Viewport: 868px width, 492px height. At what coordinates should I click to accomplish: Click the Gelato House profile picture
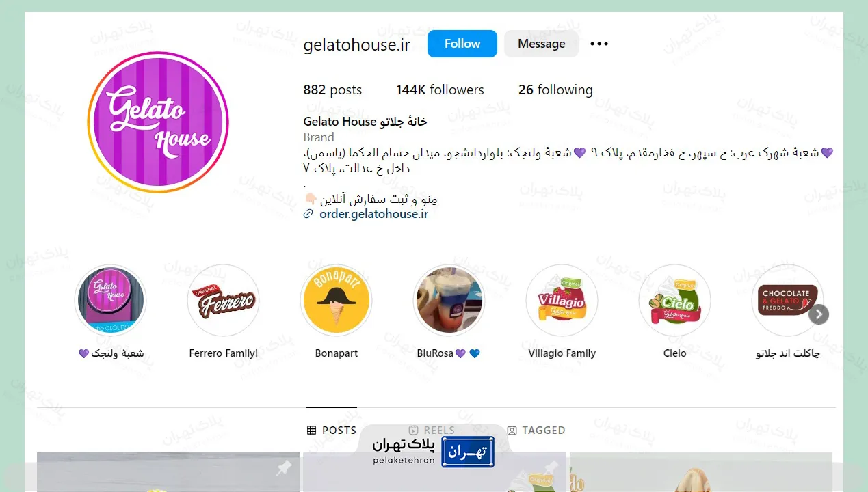point(158,122)
